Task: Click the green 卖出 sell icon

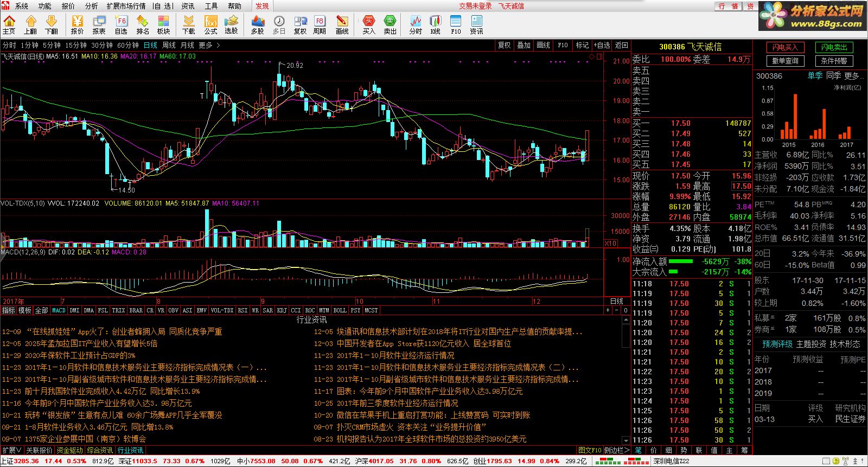Action: (390, 25)
